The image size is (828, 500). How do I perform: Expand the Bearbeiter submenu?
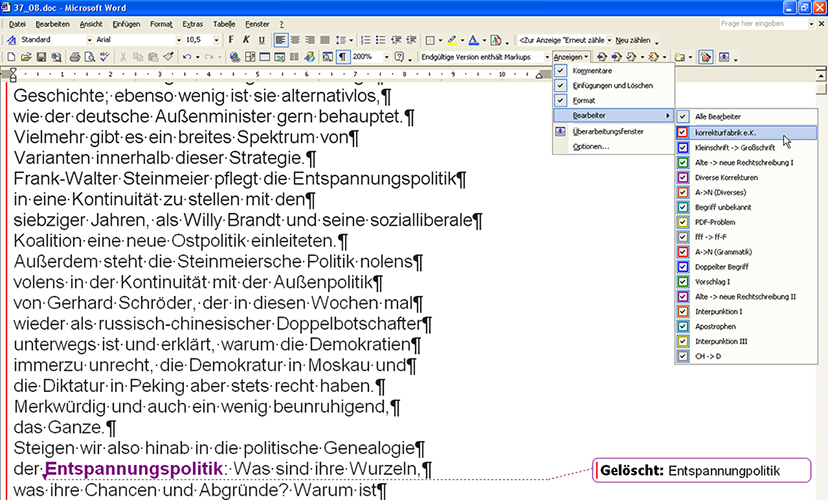point(614,115)
